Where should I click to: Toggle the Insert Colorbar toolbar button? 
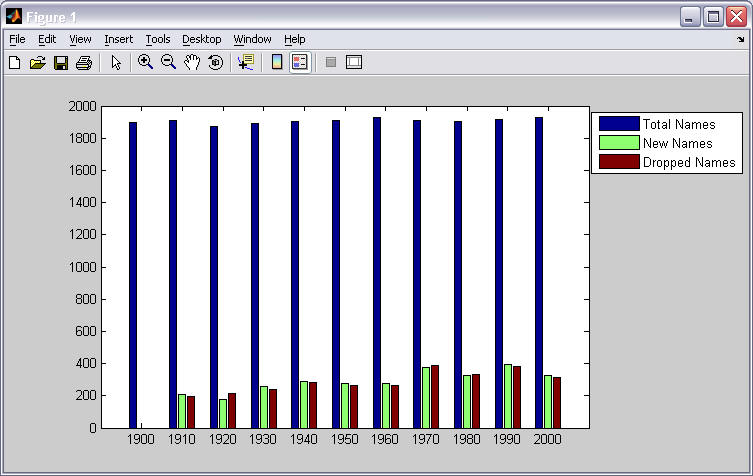277,62
